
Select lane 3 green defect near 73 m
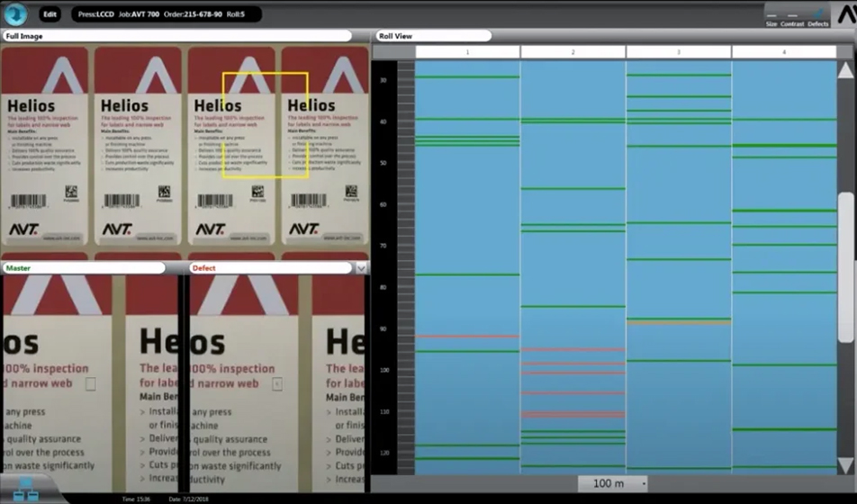678,259
